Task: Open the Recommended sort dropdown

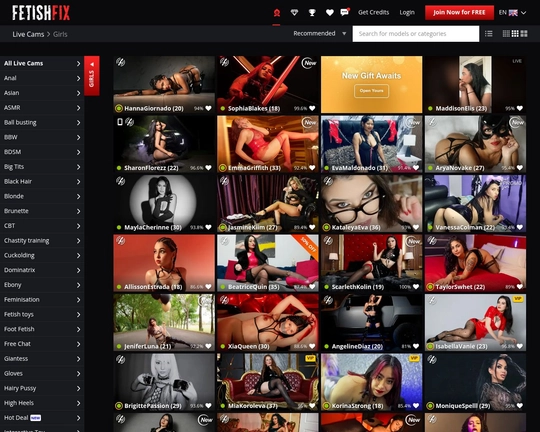Action: click(320, 33)
